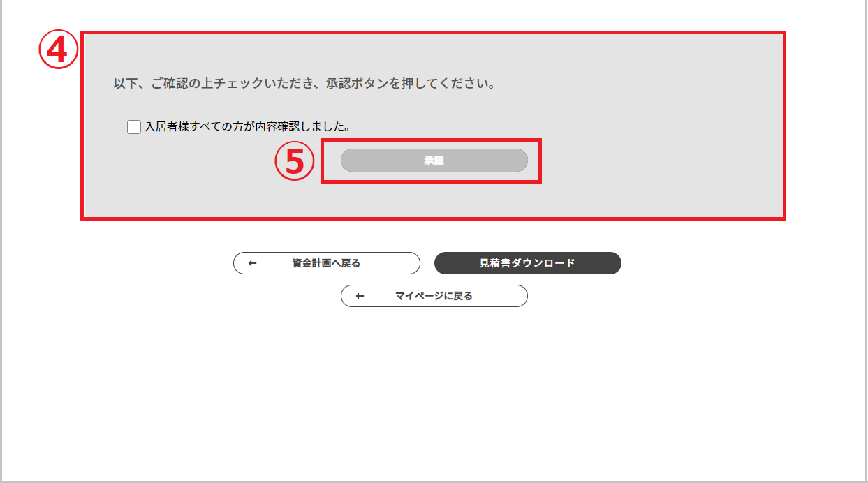
Task: Click the 資金計画へ戻る text inside the button
Action: 326,263
